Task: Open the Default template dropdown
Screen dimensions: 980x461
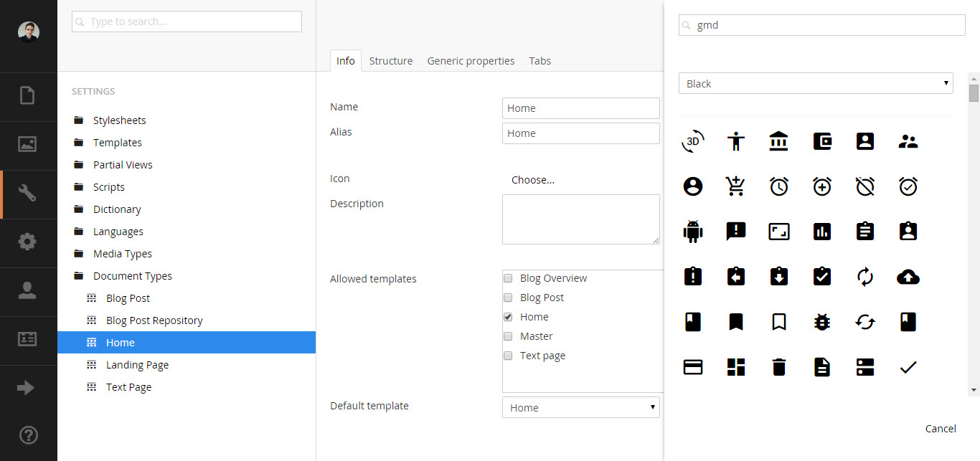Action: [580, 407]
